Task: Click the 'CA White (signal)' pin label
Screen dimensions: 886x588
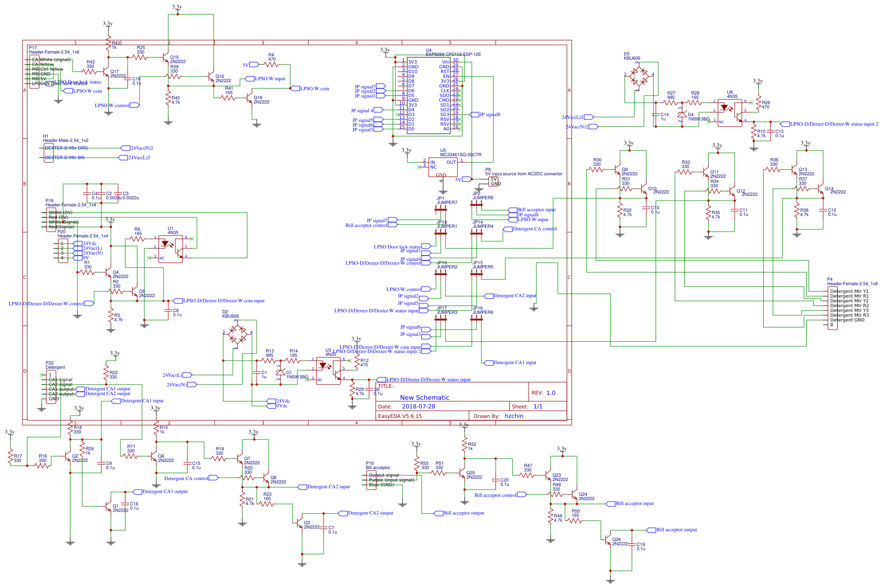Action: [x=51, y=60]
